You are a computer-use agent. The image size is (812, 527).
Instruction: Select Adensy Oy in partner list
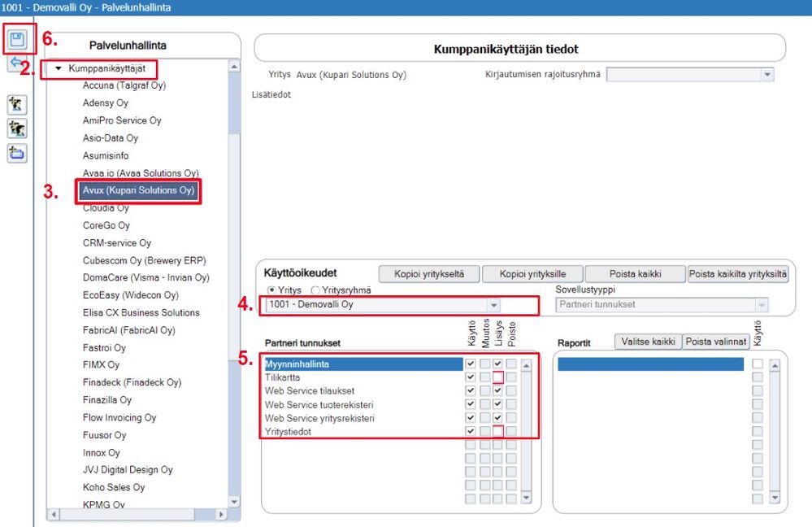(x=106, y=103)
